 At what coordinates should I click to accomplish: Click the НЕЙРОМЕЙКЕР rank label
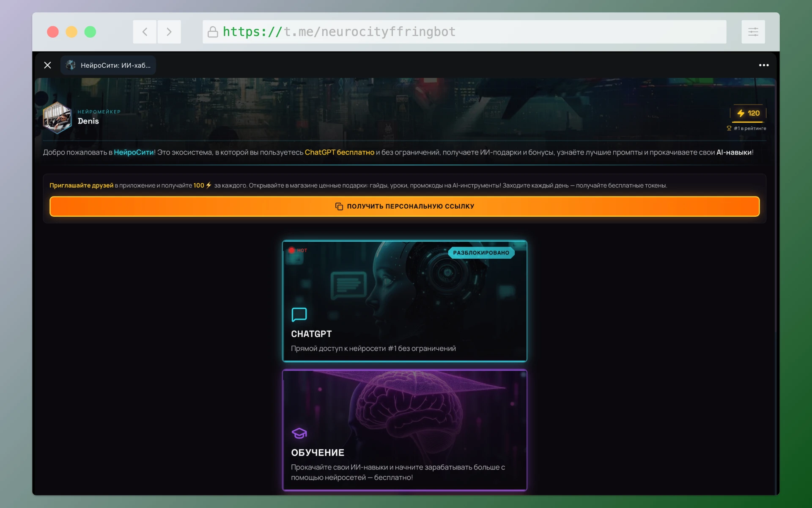[x=99, y=112]
